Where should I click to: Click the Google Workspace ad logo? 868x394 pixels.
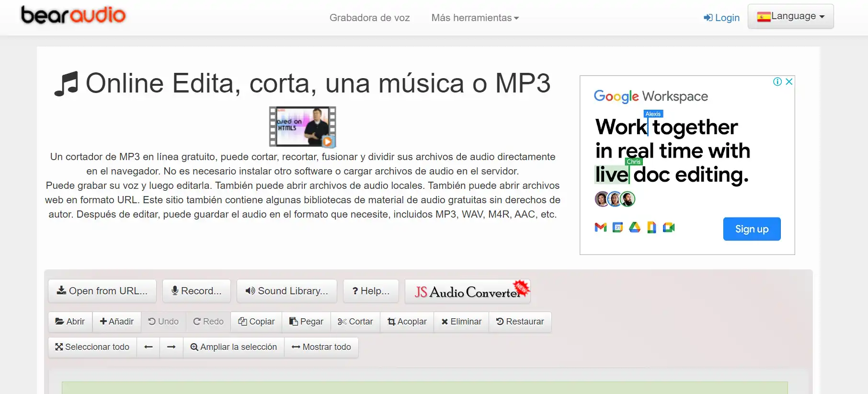coord(651,96)
